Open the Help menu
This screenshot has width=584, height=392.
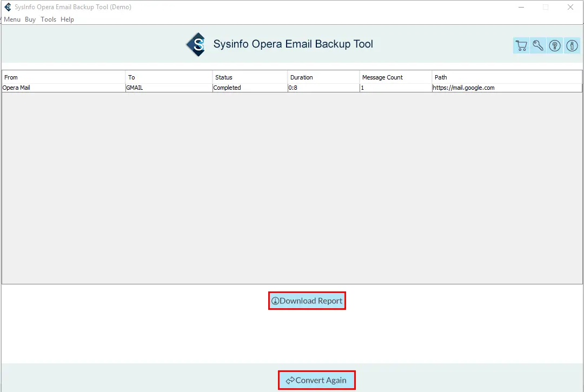(67, 19)
